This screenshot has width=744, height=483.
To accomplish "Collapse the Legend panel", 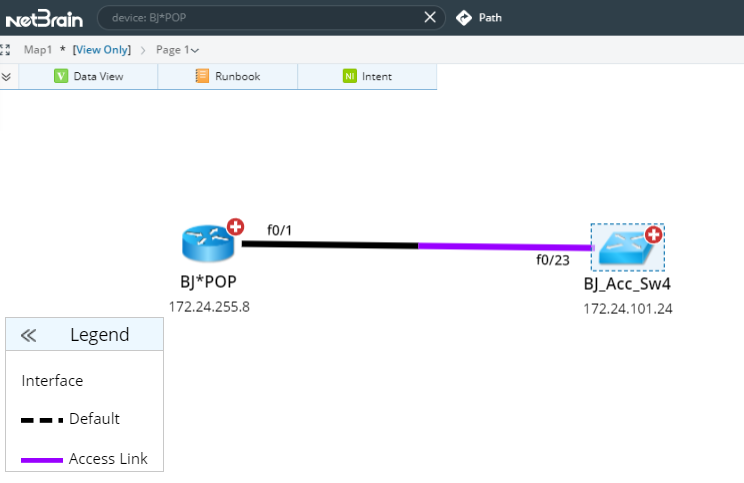I will click(x=28, y=335).
